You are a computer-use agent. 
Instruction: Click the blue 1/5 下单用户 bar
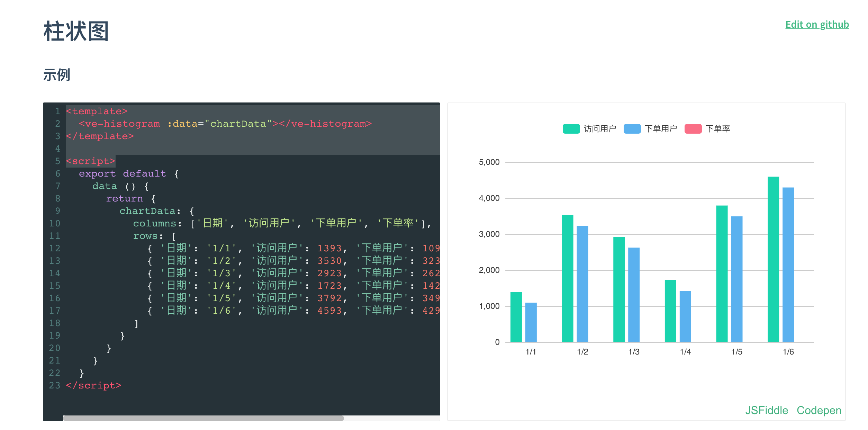(737, 279)
